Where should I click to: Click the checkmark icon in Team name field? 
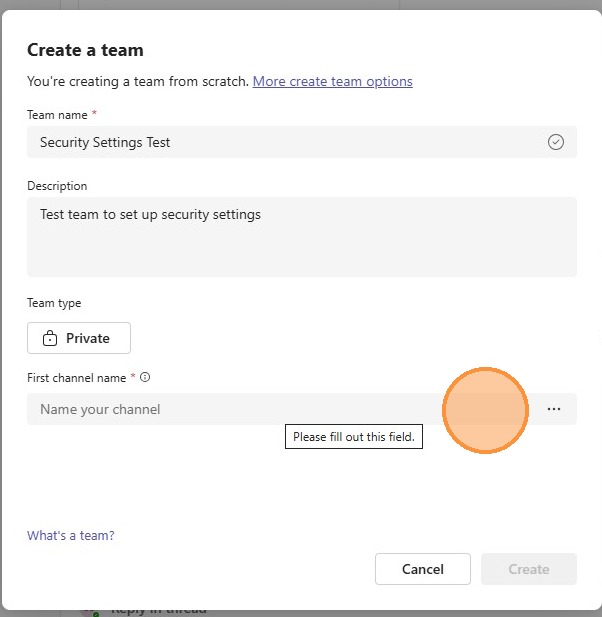(556, 142)
